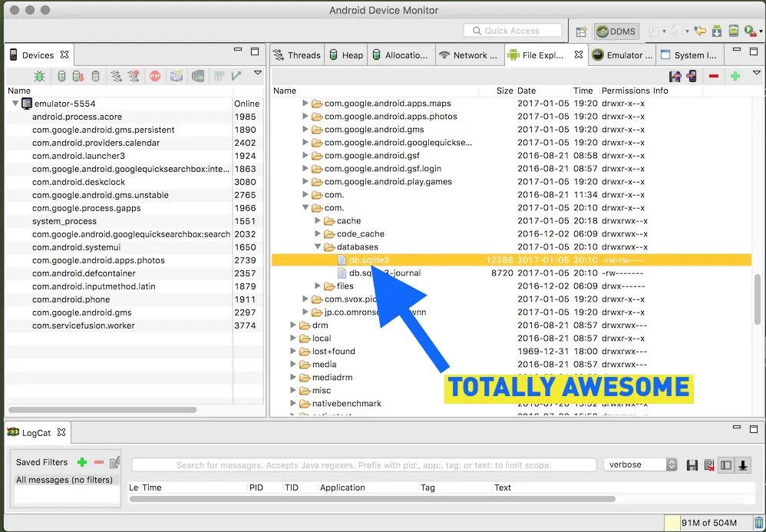The width and height of the screenshot is (766, 532).
Task: Close the File Explorer tab
Action: [579, 55]
